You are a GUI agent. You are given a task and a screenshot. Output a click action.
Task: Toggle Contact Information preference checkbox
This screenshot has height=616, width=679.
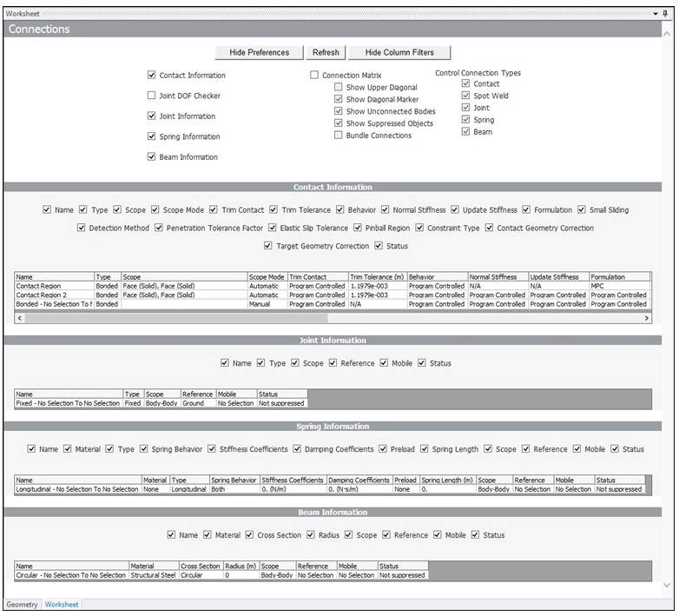[x=151, y=75]
